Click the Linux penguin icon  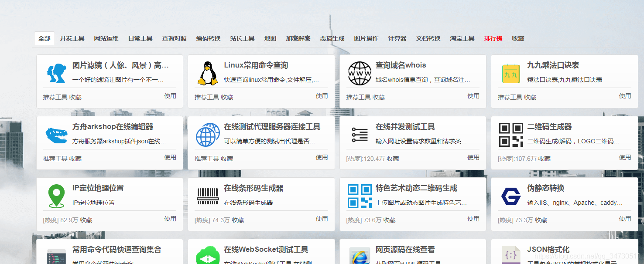(208, 73)
